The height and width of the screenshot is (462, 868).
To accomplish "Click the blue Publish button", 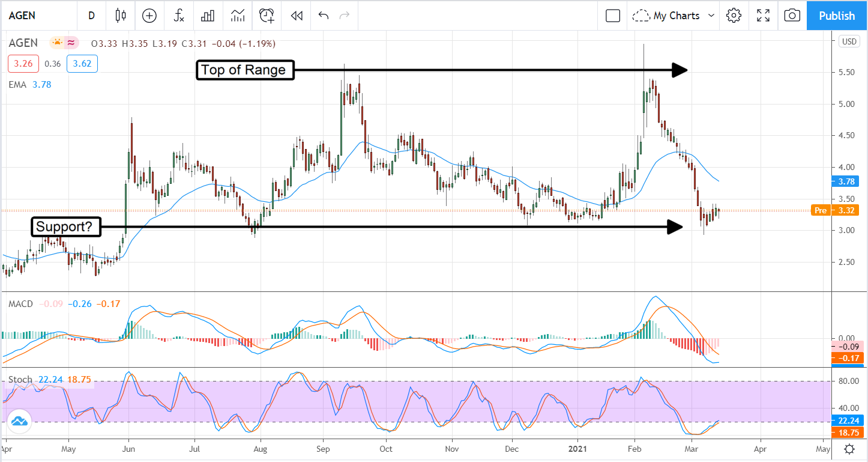I will tap(837, 16).
